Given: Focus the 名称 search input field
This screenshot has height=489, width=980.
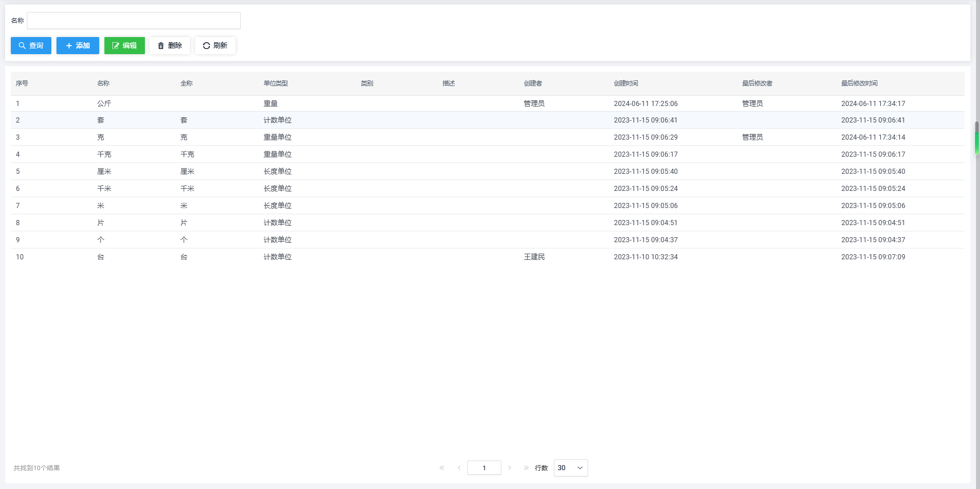Looking at the screenshot, I should pos(133,21).
